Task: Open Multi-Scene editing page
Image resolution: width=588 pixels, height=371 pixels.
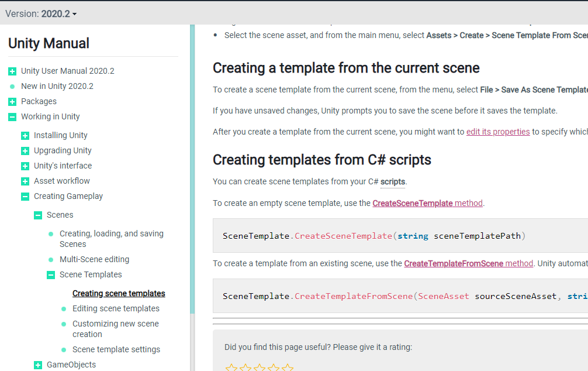Action: 94,259
